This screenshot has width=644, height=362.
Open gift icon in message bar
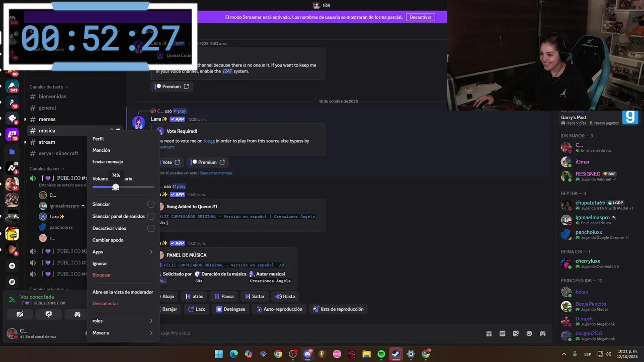489,333
